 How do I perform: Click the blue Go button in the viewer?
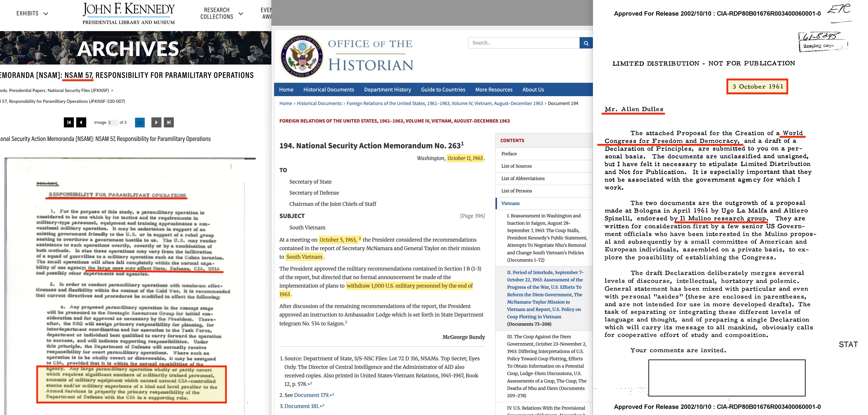(x=140, y=122)
